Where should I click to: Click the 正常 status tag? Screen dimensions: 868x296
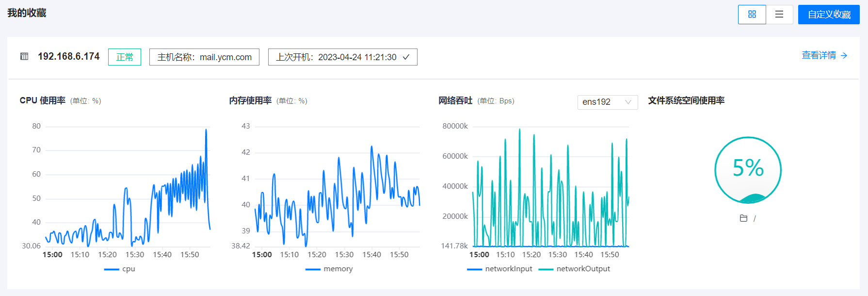pos(125,57)
